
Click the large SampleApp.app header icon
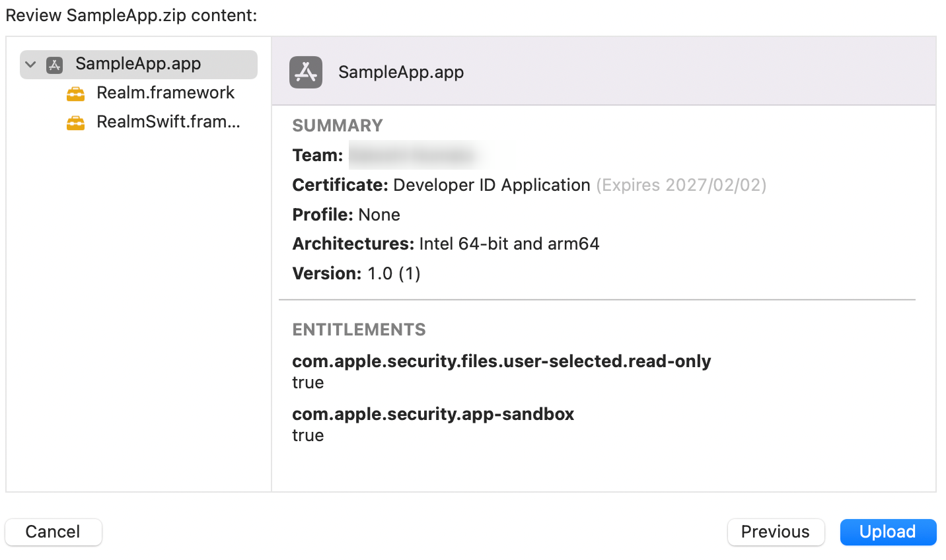[x=306, y=72]
